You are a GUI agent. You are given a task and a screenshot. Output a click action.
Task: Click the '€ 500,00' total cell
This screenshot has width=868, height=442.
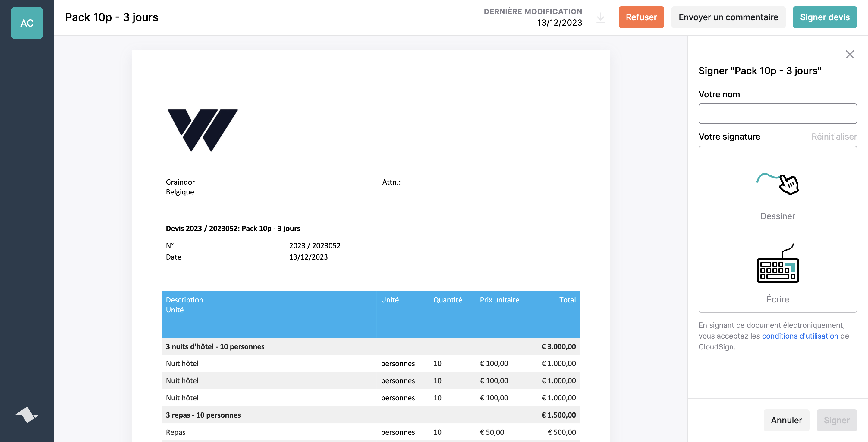pos(561,432)
